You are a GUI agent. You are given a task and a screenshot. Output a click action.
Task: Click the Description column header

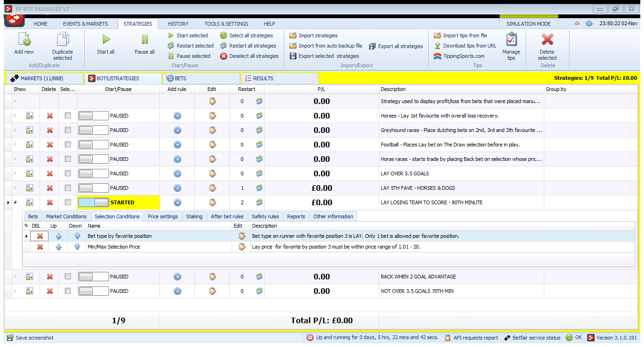[x=461, y=89]
